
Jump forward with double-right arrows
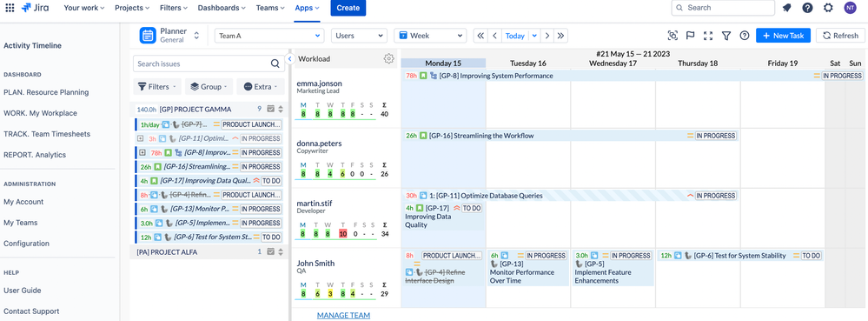(x=560, y=36)
